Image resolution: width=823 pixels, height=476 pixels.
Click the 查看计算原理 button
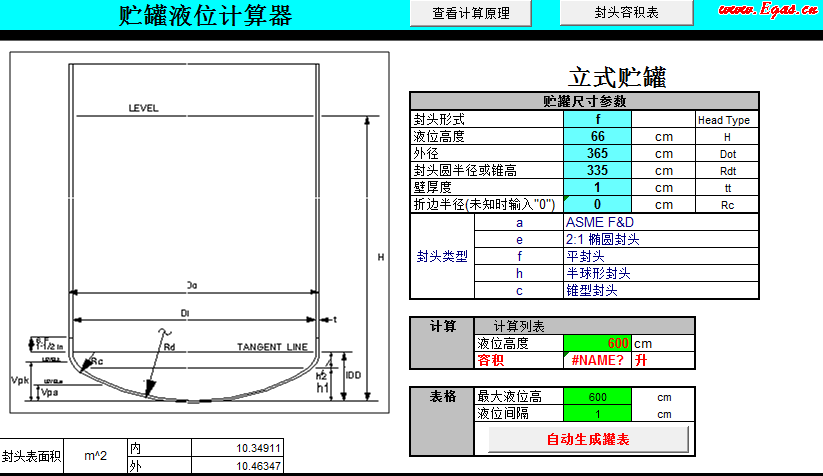(471, 13)
